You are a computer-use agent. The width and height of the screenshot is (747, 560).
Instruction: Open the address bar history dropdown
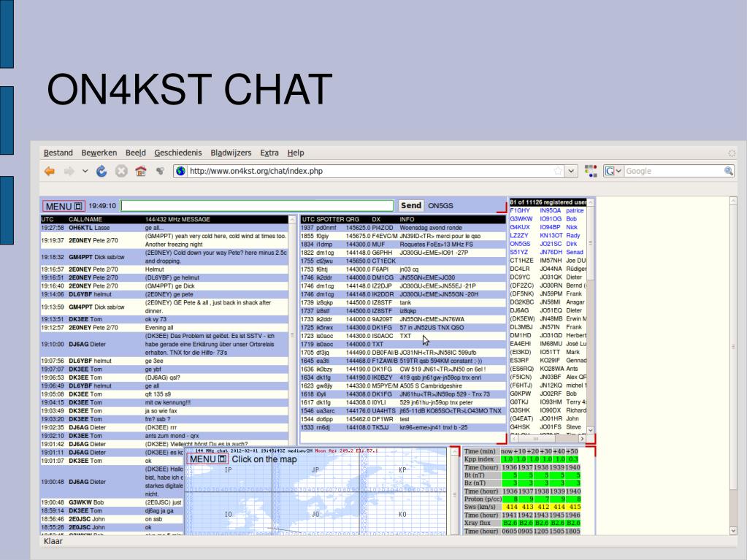click(x=571, y=171)
